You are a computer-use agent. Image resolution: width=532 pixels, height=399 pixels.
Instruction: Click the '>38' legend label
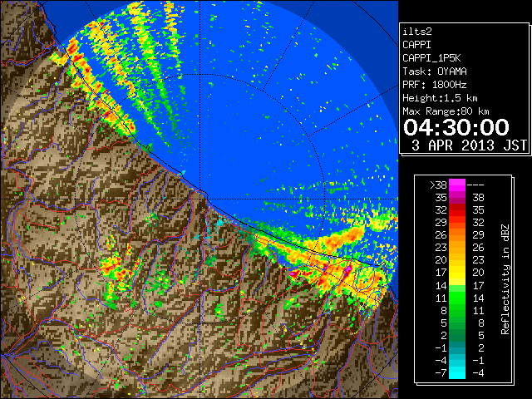point(438,185)
